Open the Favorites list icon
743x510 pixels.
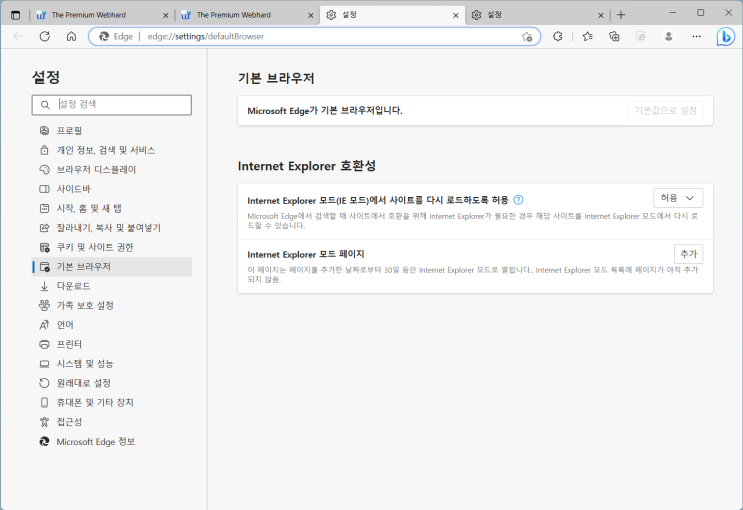(x=588, y=36)
